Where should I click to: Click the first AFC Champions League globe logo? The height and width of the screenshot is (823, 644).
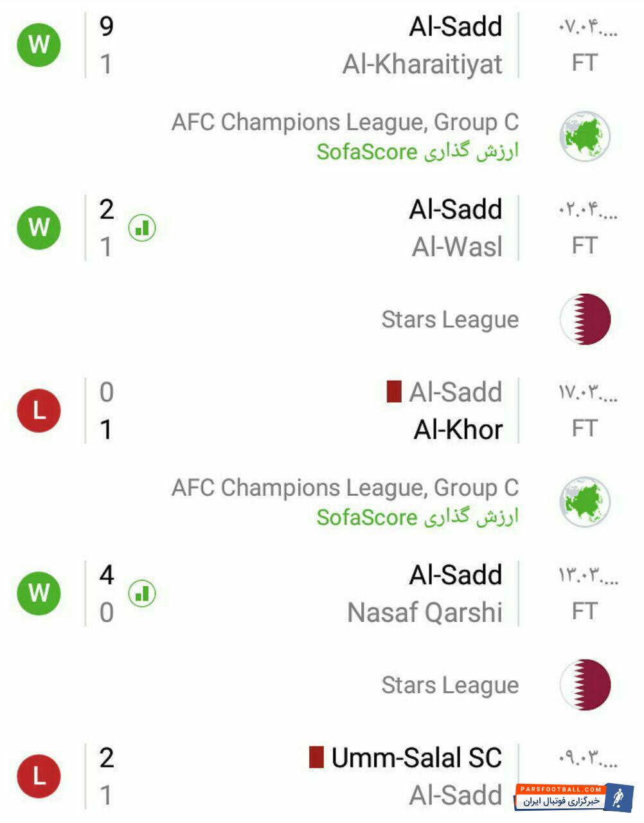(584, 136)
